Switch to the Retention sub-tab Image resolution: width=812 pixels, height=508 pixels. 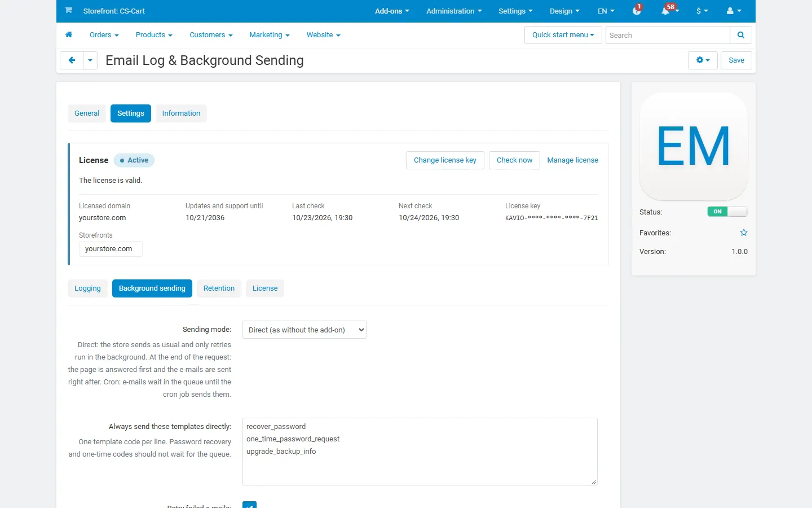[x=219, y=288]
